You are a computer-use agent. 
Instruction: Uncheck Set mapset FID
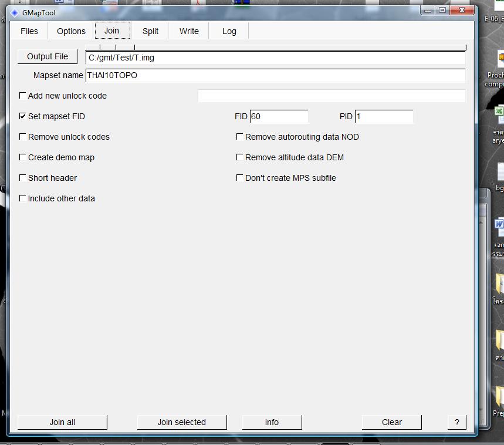(x=23, y=116)
